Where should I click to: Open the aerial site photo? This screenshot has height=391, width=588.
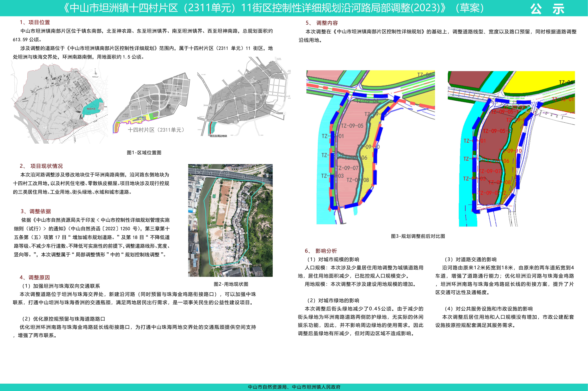pos(230,220)
